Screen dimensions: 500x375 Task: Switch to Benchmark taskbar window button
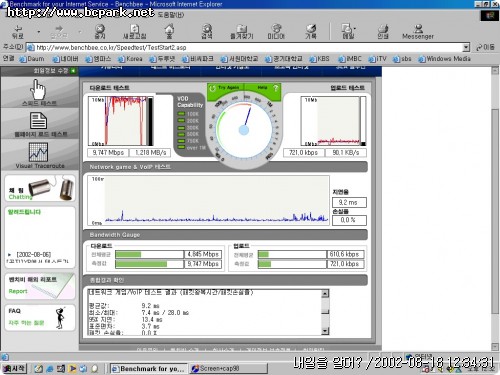(x=149, y=368)
